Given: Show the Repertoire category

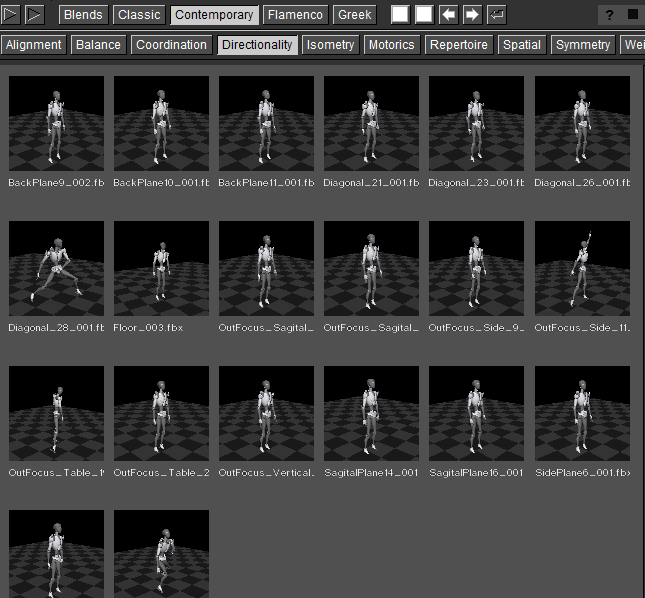Looking at the screenshot, I should click(459, 45).
